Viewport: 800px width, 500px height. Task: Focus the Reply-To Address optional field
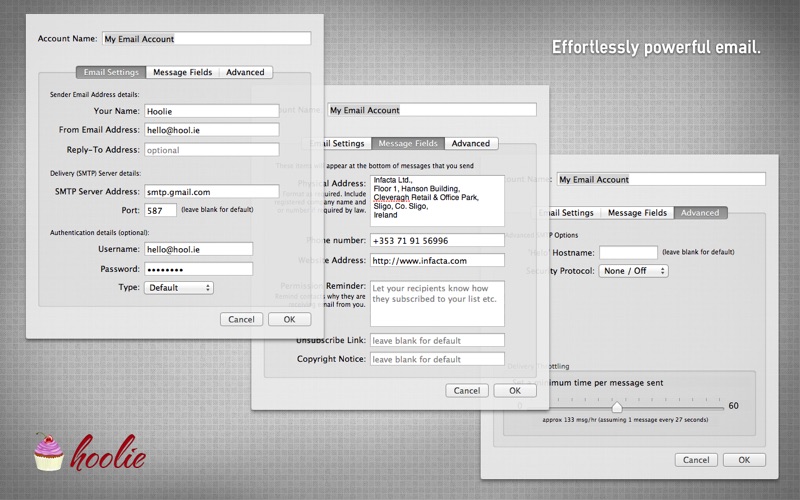(211, 150)
